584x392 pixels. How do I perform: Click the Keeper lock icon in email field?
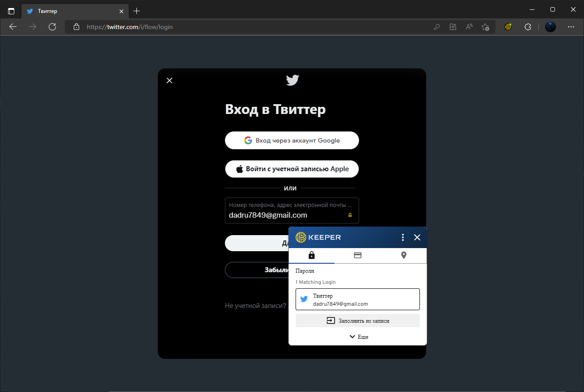click(x=350, y=215)
